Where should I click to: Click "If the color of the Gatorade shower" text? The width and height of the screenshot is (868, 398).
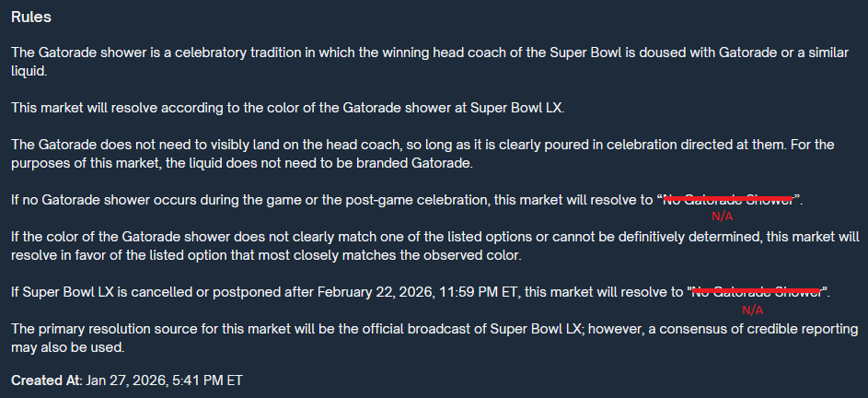tap(125, 237)
